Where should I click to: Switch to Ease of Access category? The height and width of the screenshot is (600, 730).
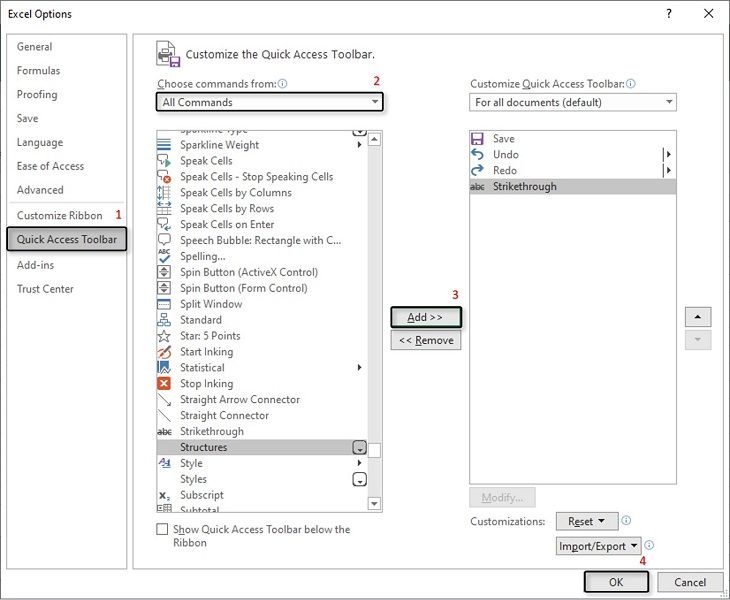pos(50,166)
